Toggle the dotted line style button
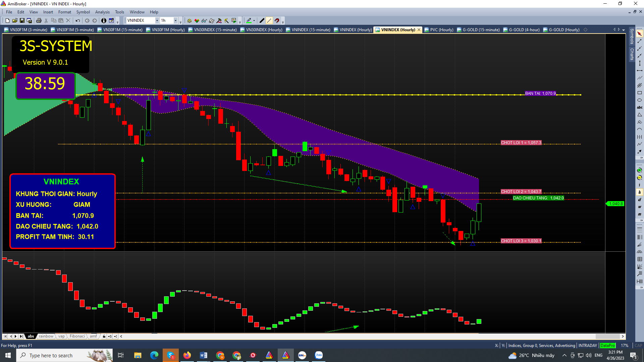The width and height of the screenshot is (644, 362). tap(269, 20)
